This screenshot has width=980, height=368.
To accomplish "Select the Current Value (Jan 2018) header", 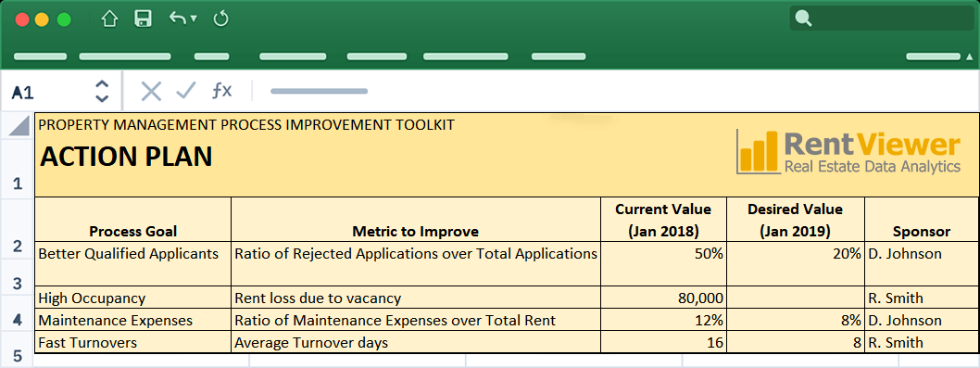I will click(663, 219).
